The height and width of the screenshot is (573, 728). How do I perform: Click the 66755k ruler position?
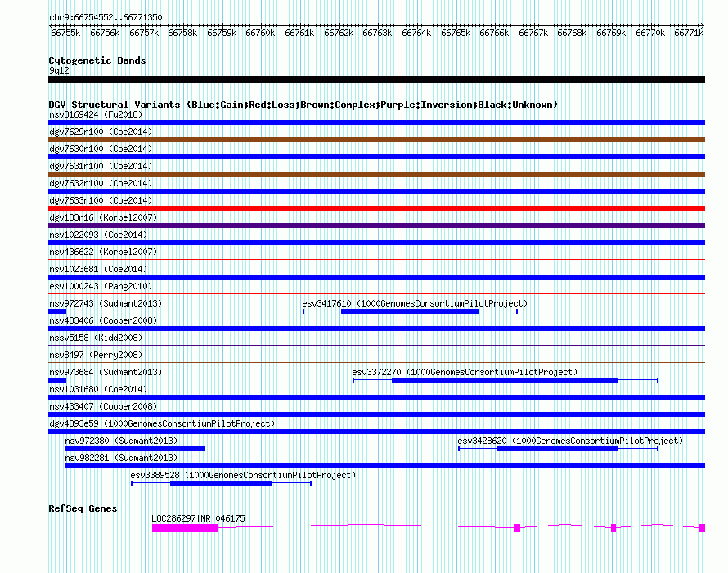coord(65,33)
